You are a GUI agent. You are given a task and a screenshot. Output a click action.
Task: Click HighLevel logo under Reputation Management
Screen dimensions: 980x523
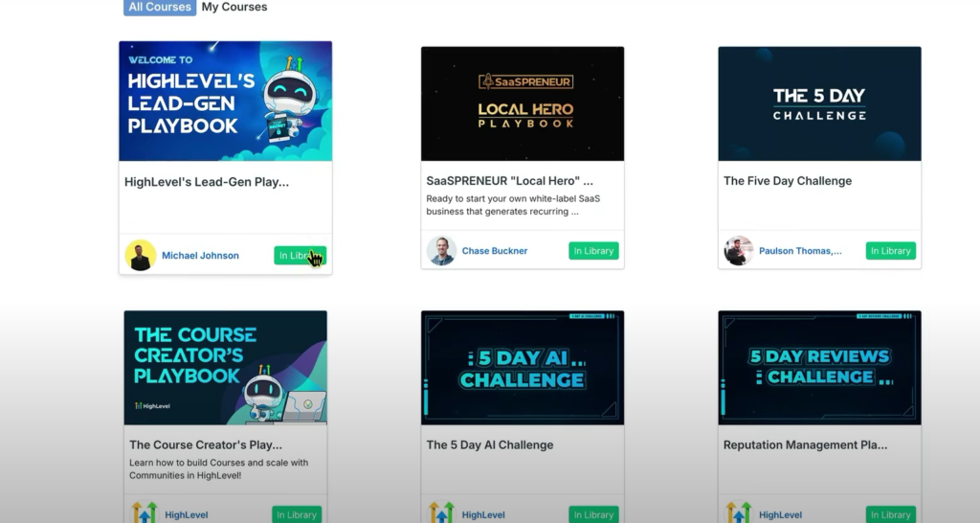pos(739,513)
